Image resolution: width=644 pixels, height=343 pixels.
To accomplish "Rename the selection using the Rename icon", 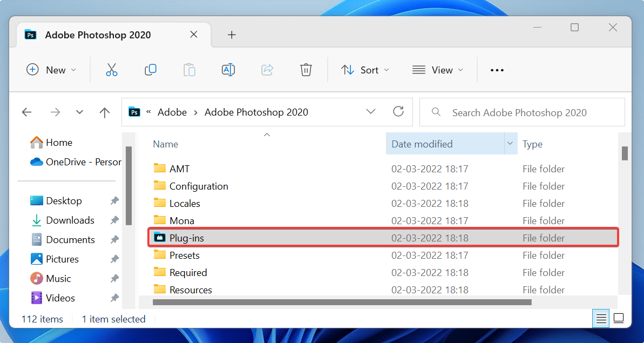I will point(228,70).
